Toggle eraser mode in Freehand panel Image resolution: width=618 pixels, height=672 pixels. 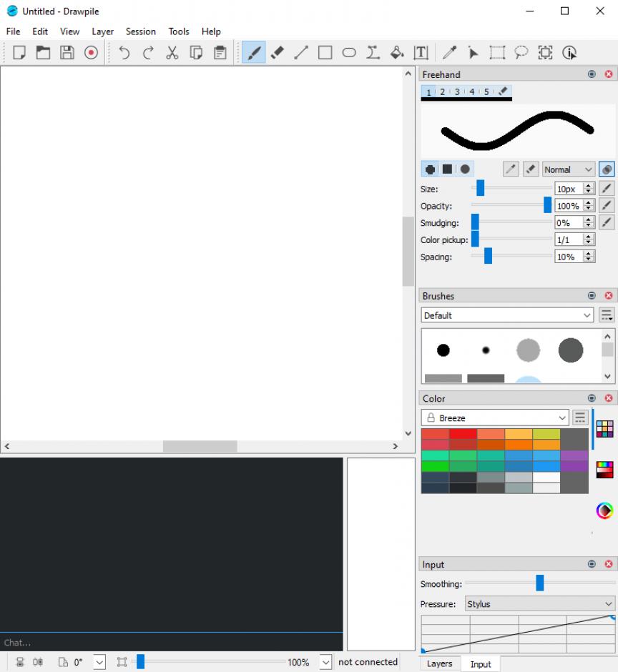[x=531, y=169]
